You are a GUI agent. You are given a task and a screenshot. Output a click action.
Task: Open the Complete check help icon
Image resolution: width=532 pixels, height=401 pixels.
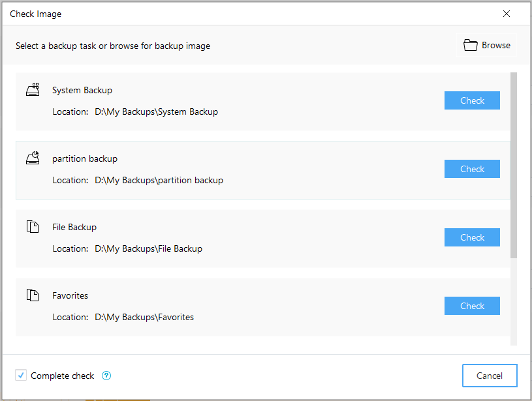(x=106, y=376)
